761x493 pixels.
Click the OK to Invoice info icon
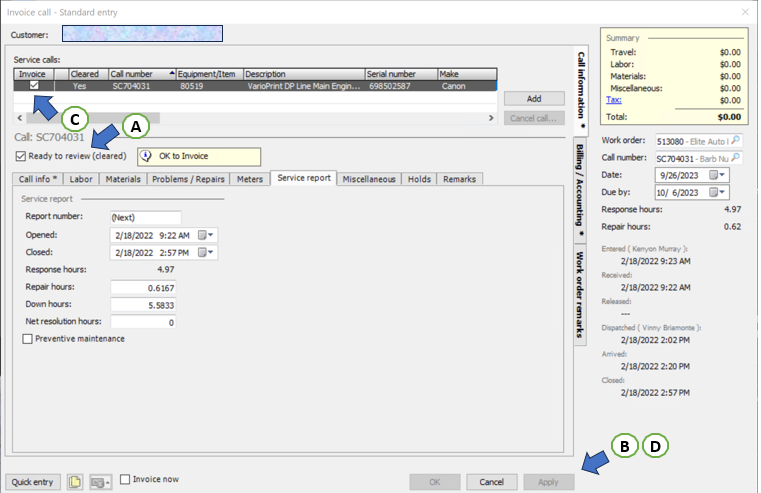[146, 156]
